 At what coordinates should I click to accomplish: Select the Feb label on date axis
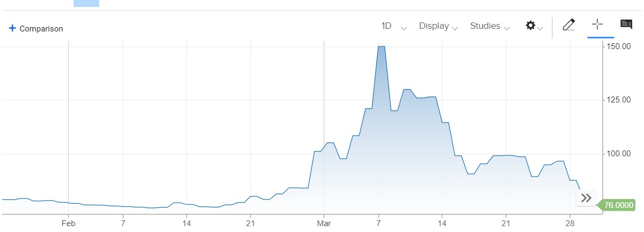[68, 222]
